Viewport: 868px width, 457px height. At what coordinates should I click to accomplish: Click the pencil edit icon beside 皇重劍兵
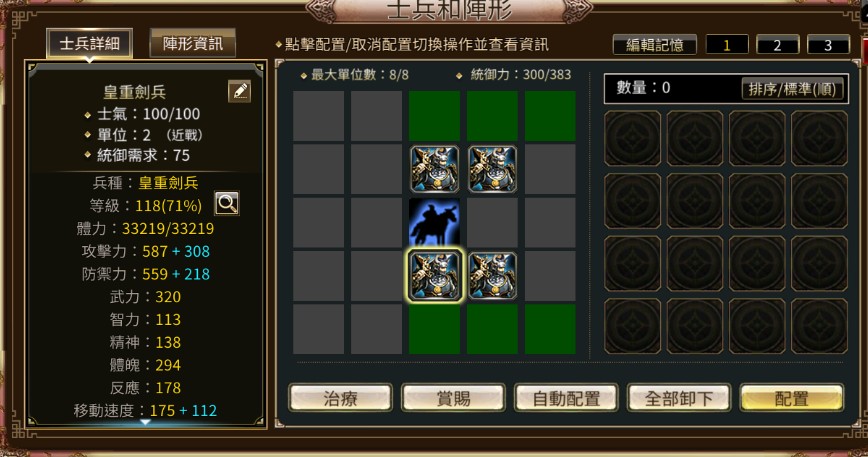[x=240, y=91]
